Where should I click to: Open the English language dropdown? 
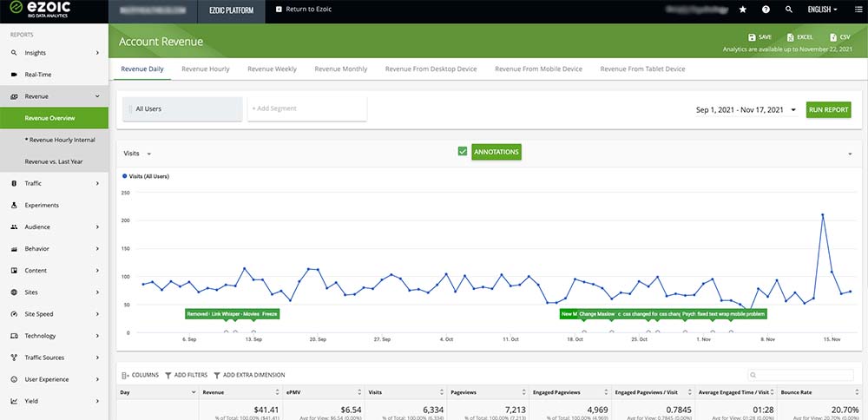click(x=822, y=10)
